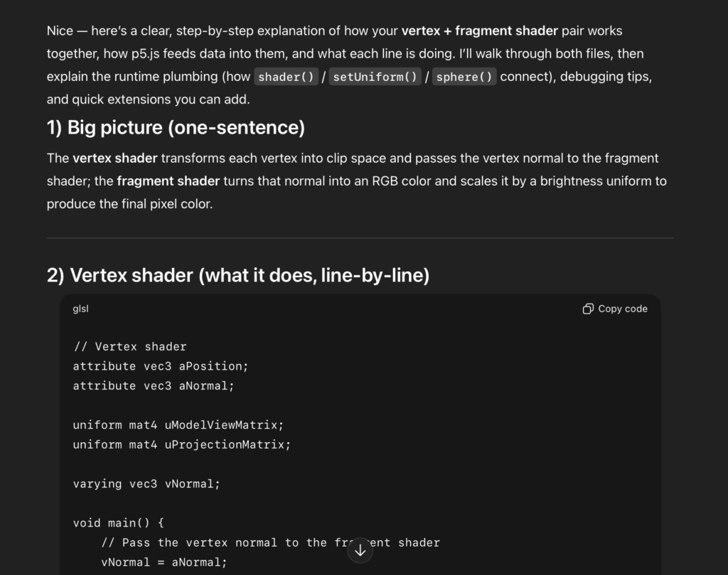Screen dimensions: 728x575
Task: Click bold "fragment shader" in Big picture paragraph
Action: coord(168,181)
